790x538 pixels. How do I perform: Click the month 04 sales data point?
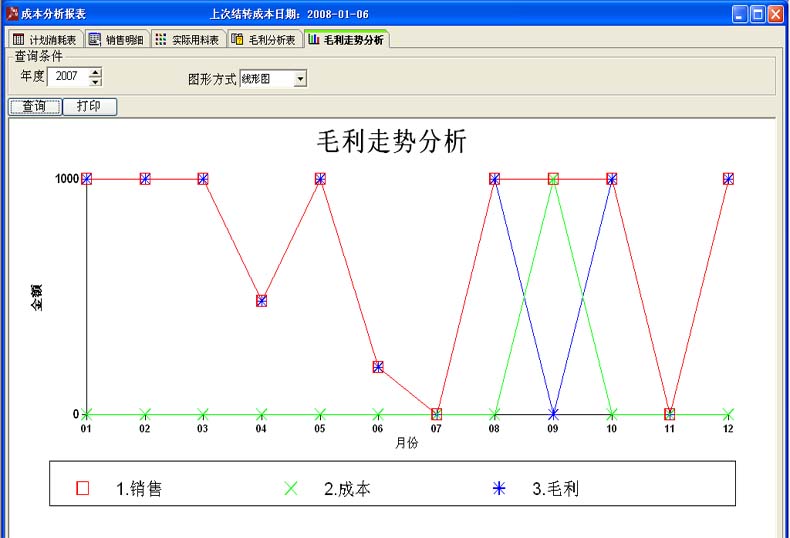[262, 300]
